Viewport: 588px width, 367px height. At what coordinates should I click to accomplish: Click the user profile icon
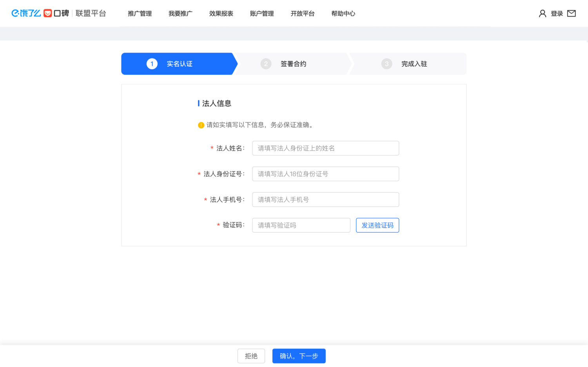543,14
